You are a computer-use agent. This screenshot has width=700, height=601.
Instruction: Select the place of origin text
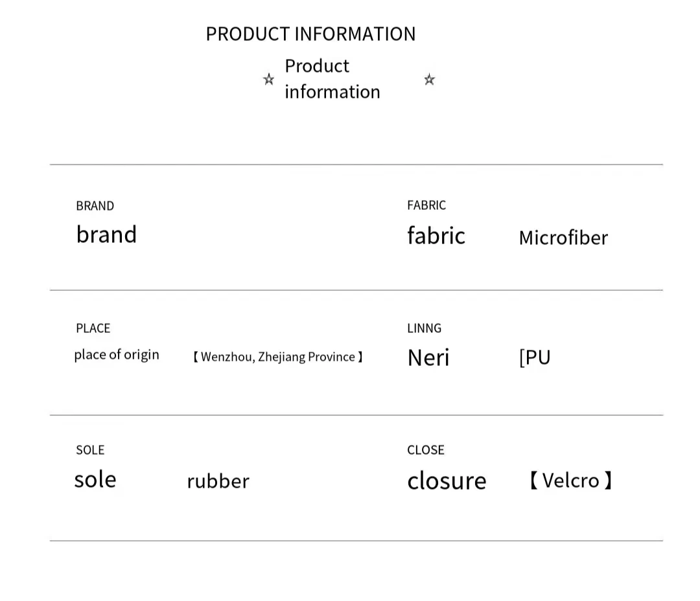117,355
